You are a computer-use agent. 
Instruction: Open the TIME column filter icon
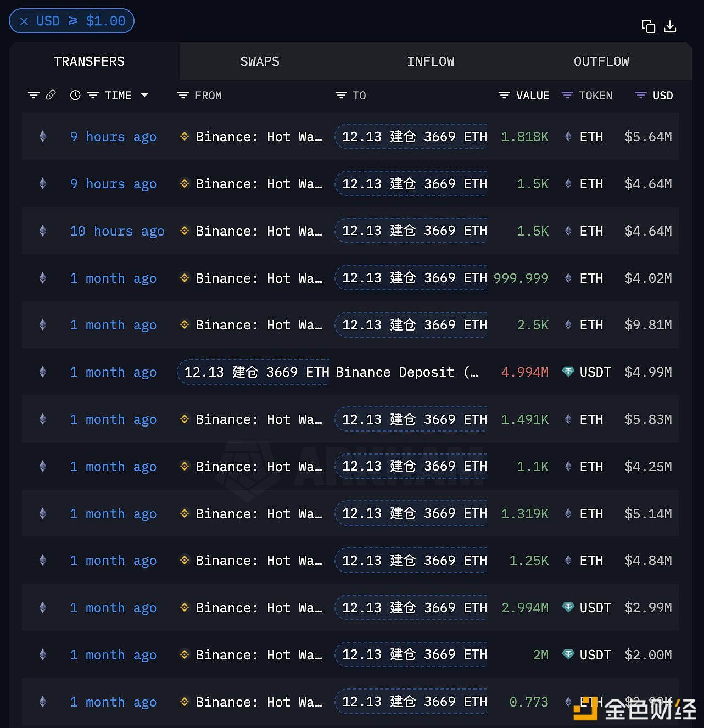point(93,96)
